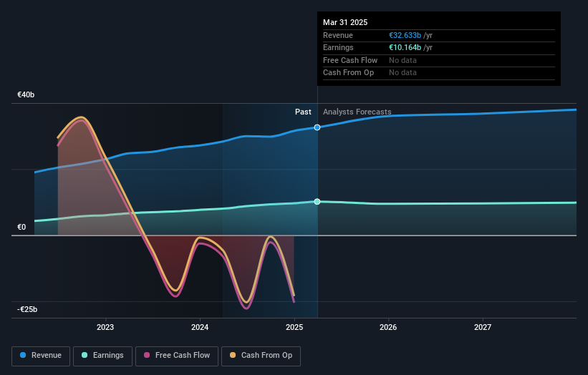Click the 2023 x-axis label

point(105,327)
